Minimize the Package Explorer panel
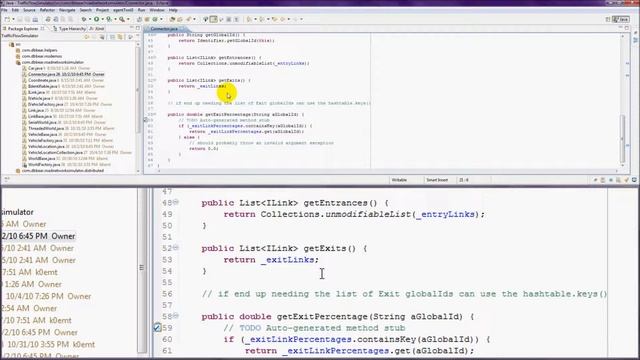This screenshot has height=360, width=640. (x=131, y=28)
